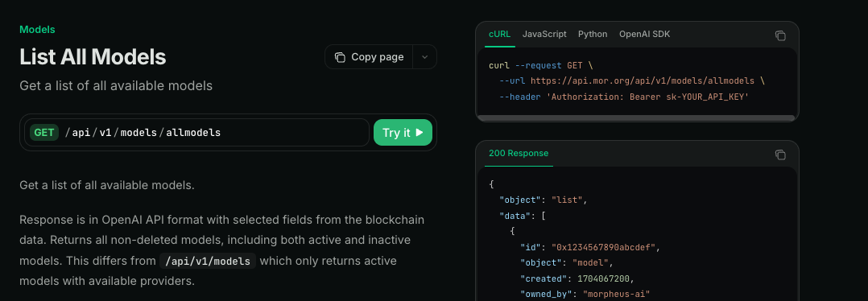Click the List All Models heading
Viewport: 868px width, 301px height.
point(93,57)
